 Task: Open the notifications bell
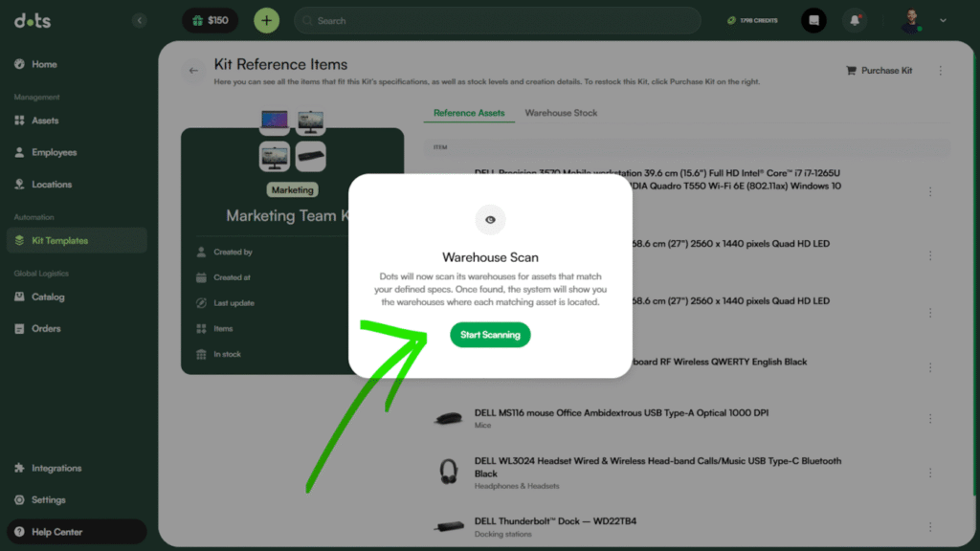point(855,20)
